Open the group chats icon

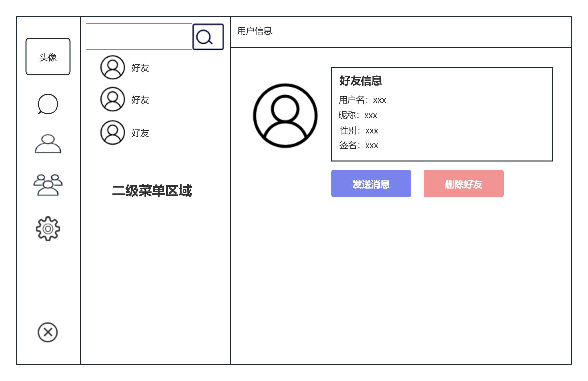tap(48, 185)
